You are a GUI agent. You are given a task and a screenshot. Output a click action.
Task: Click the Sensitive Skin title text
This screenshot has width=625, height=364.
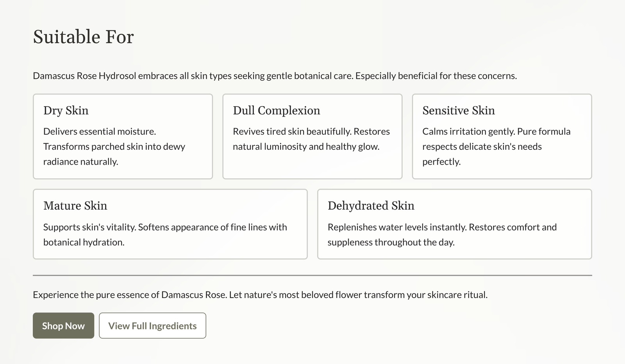tap(458, 110)
